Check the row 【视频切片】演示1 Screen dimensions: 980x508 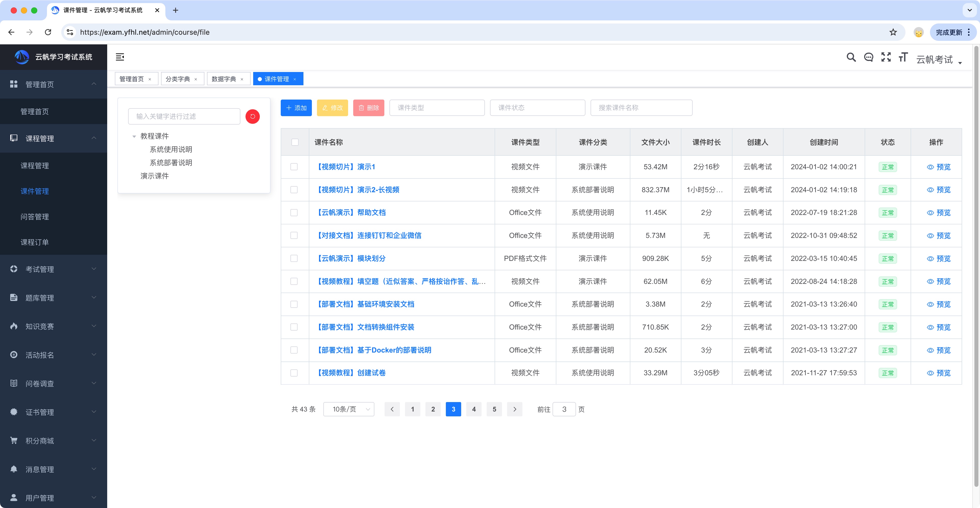click(x=294, y=167)
